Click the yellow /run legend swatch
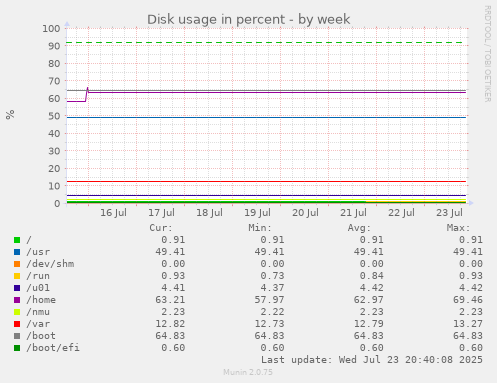Screen dimensions: 497x383 click(x=17, y=276)
